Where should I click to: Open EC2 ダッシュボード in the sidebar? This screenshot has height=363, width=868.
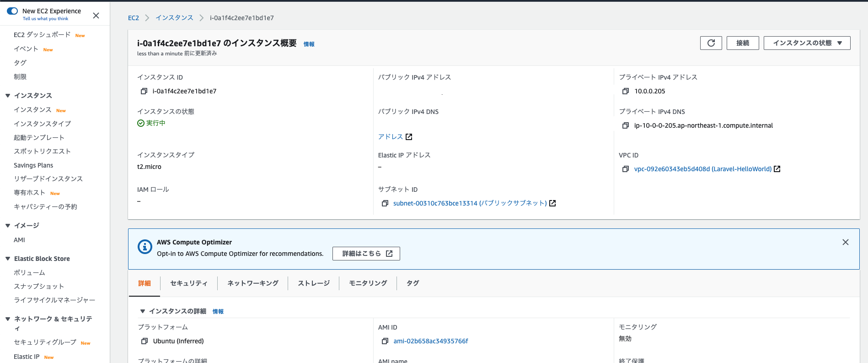click(x=42, y=35)
